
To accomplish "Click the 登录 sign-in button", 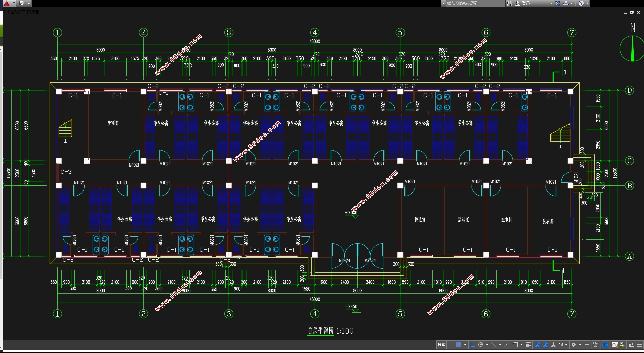I will tap(526, 3).
